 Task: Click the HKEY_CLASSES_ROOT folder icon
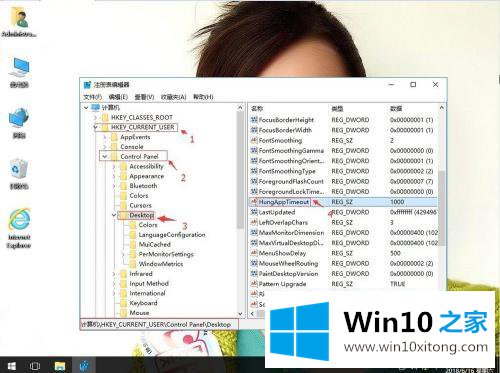click(x=105, y=117)
